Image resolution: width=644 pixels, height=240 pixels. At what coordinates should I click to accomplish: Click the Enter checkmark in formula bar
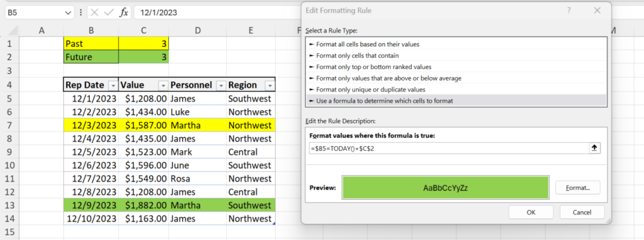tap(108, 12)
